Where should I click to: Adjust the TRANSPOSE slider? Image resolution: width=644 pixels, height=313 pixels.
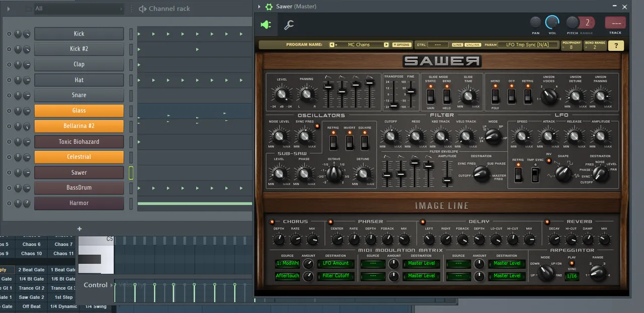tap(394, 94)
